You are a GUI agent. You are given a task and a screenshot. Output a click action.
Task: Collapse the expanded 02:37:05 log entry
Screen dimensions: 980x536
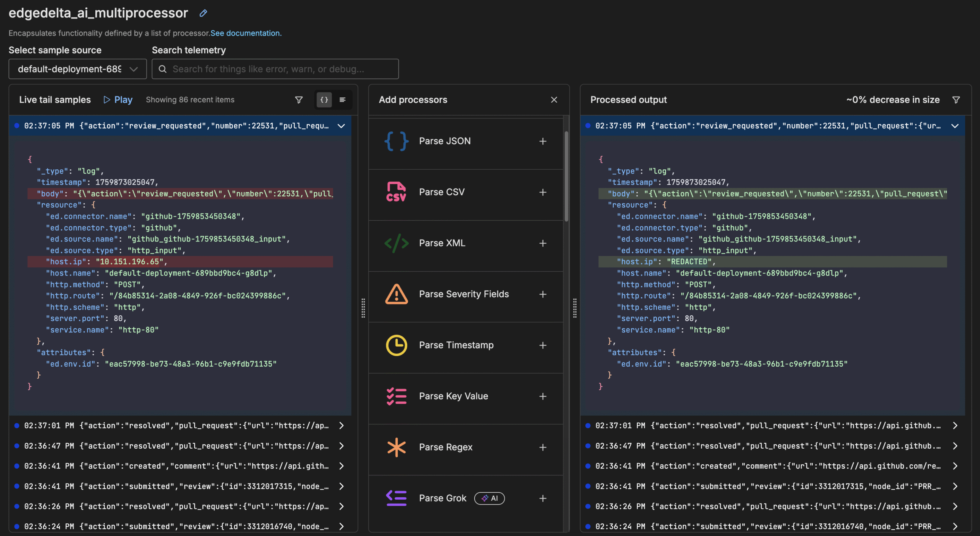(341, 126)
